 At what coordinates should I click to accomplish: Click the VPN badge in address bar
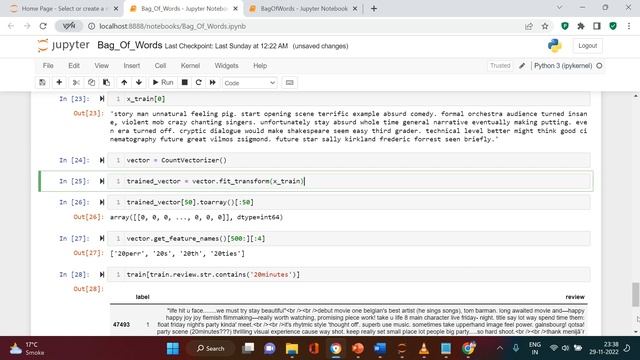(69, 26)
